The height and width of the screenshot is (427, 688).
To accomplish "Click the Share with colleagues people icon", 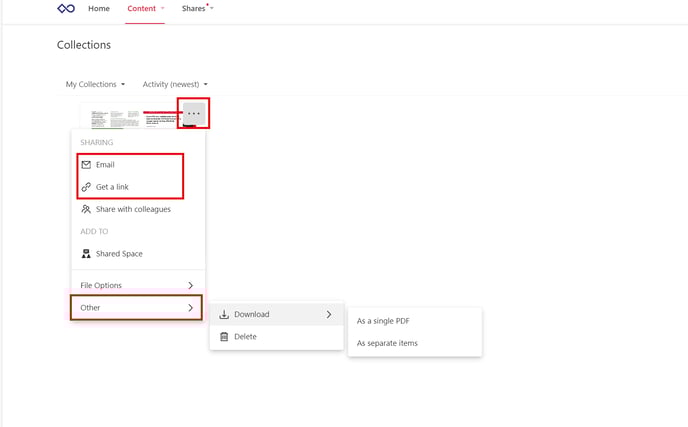I will (x=86, y=209).
